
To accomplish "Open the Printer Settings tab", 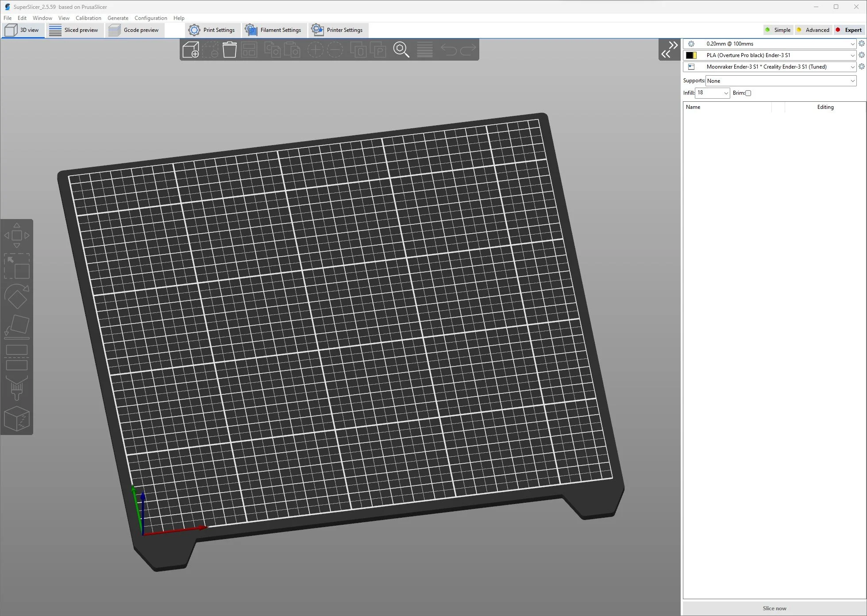I will pos(338,30).
